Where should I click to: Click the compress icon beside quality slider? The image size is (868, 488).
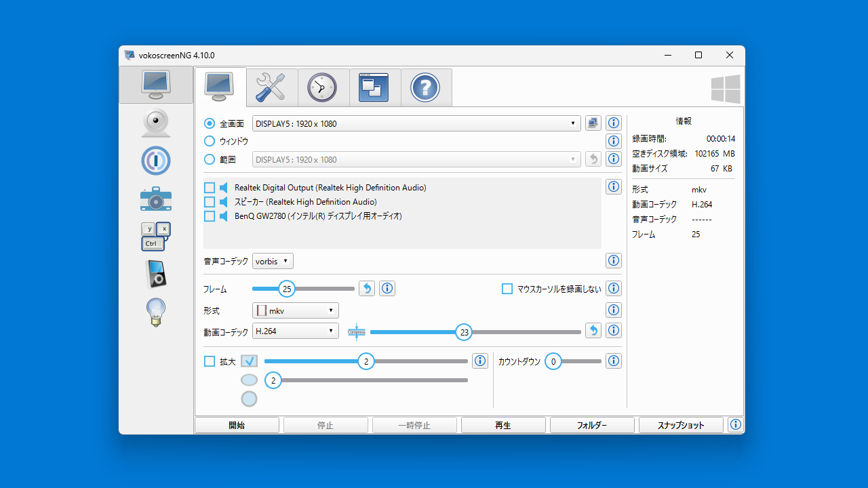(x=357, y=331)
